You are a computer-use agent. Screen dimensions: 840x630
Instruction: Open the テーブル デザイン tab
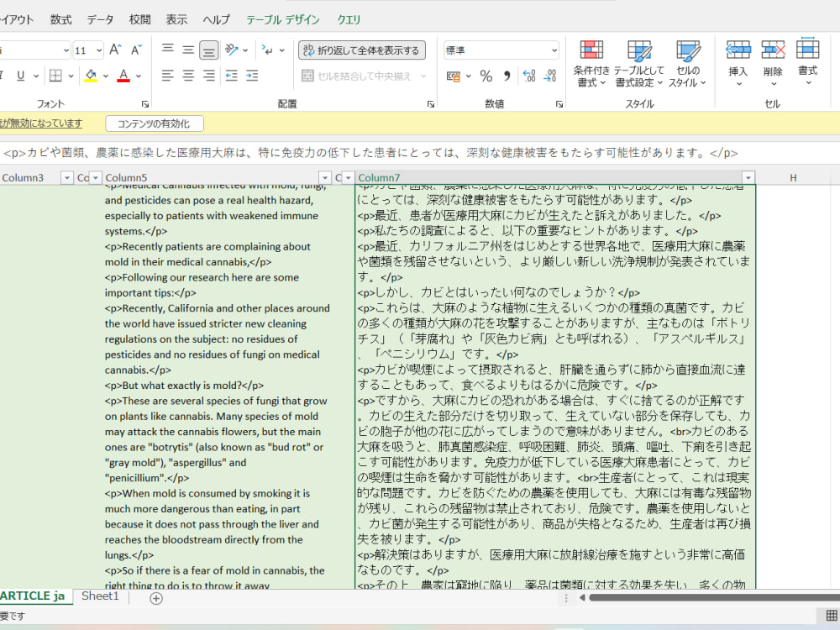pos(283,20)
